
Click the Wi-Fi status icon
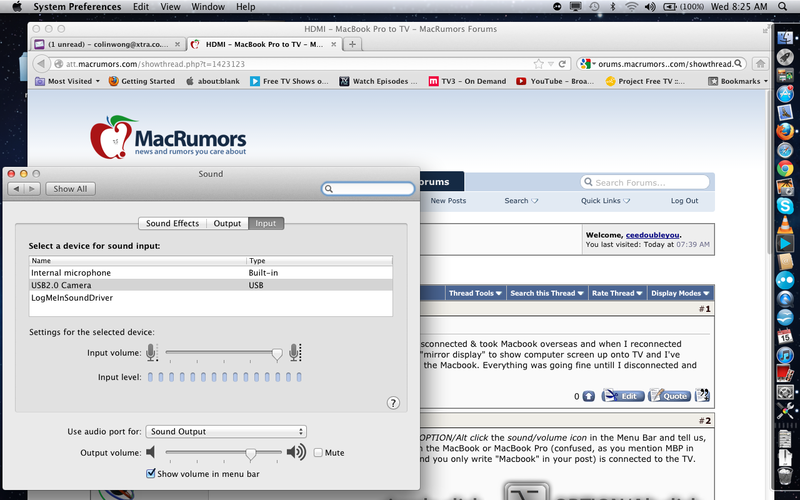point(632,7)
